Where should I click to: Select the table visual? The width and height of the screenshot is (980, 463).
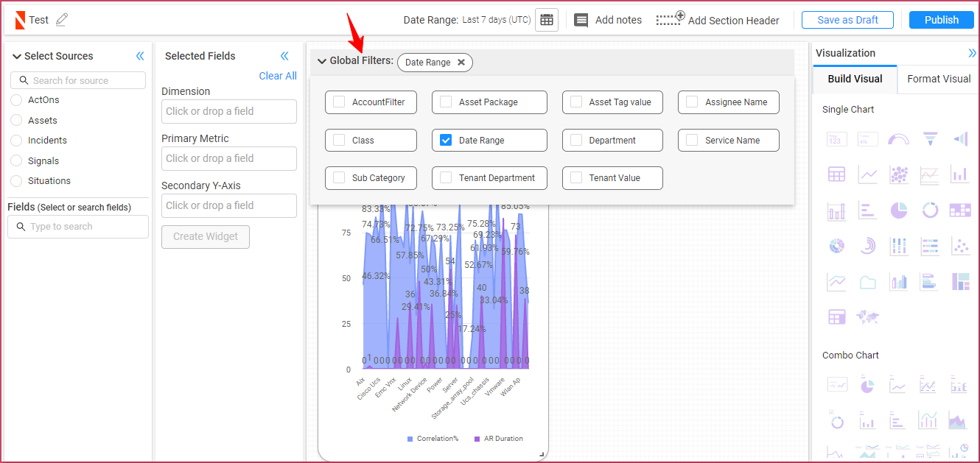836,174
